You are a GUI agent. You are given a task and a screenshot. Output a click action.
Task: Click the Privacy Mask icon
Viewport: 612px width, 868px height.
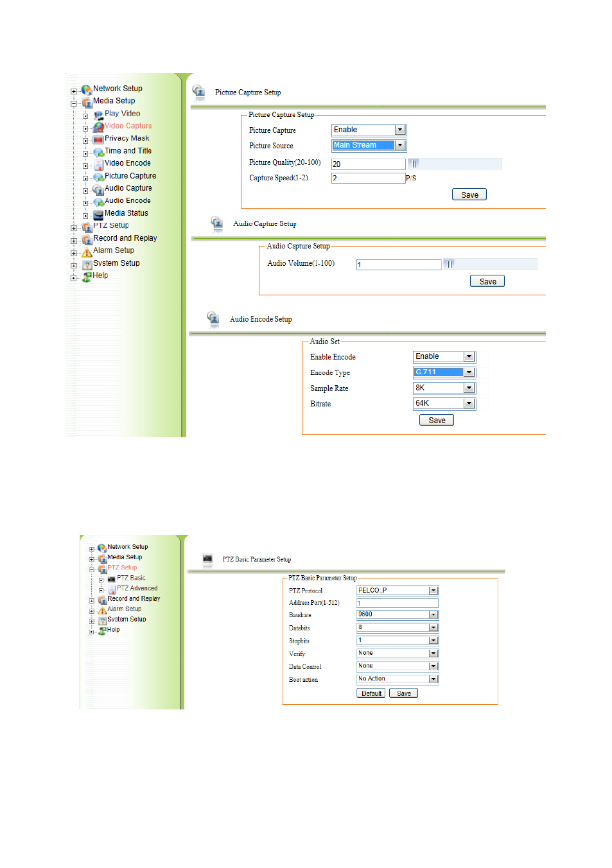coord(98,139)
